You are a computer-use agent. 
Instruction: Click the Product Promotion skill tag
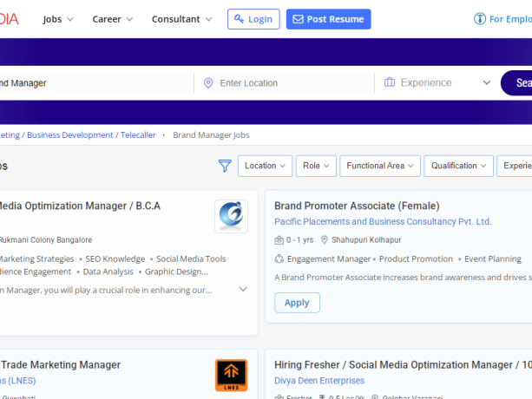pos(416,259)
